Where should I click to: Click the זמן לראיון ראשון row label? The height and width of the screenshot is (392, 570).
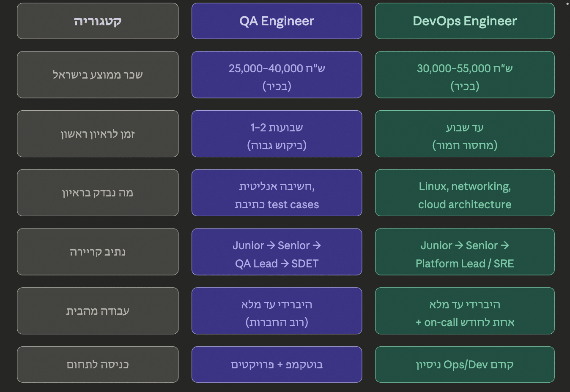pyautogui.click(x=98, y=134)
